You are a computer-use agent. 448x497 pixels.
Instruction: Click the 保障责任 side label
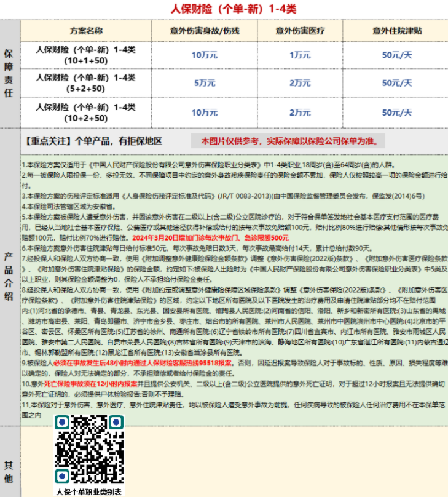coord(9,73)
